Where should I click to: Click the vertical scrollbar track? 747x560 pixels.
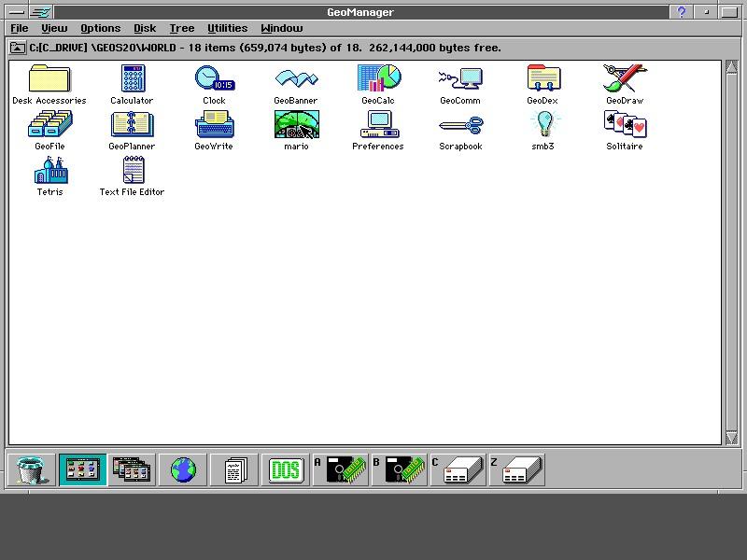[x=731, y=252]
